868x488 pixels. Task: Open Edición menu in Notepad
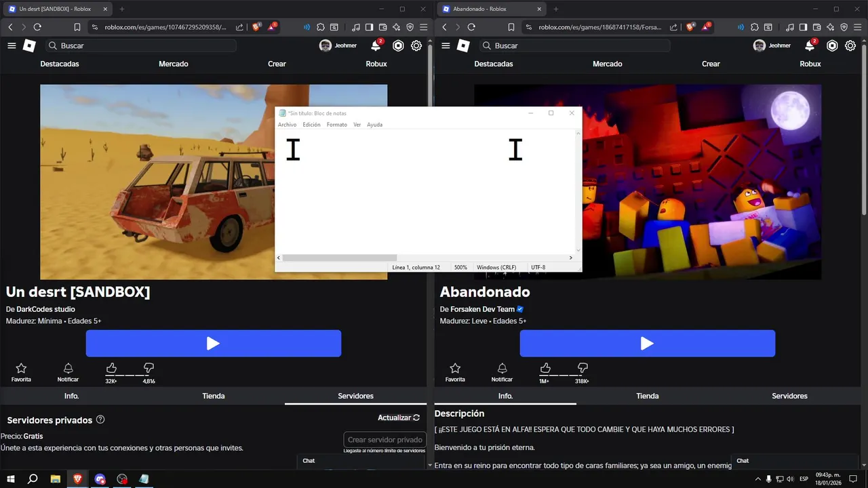point(311,125)
